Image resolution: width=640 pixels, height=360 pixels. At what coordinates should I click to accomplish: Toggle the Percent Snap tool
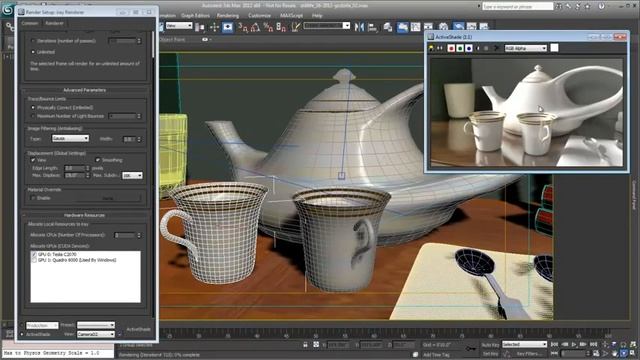coord(268,27)
